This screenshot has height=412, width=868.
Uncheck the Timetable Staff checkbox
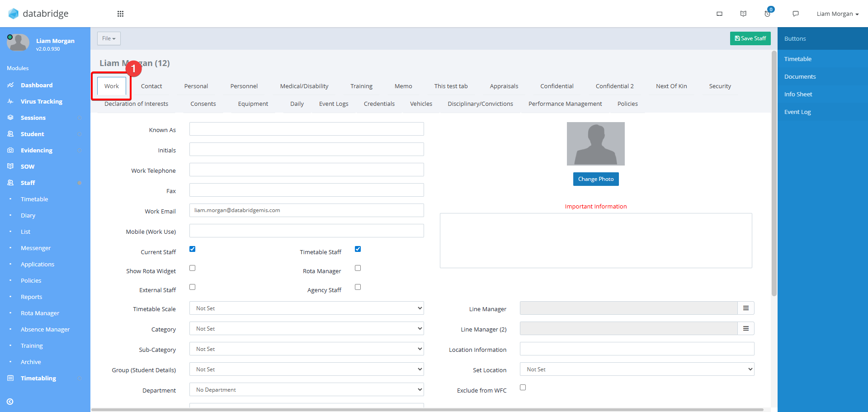click(x=358, y=249)
